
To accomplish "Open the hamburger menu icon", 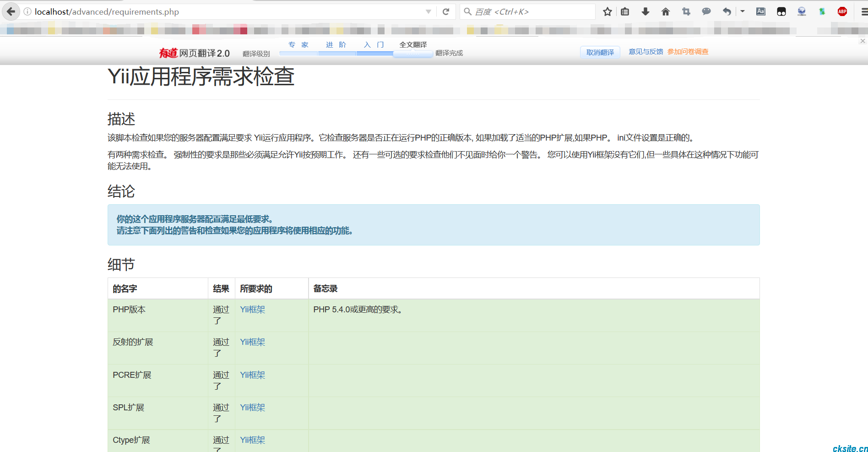I will click(x=863, y=11).
